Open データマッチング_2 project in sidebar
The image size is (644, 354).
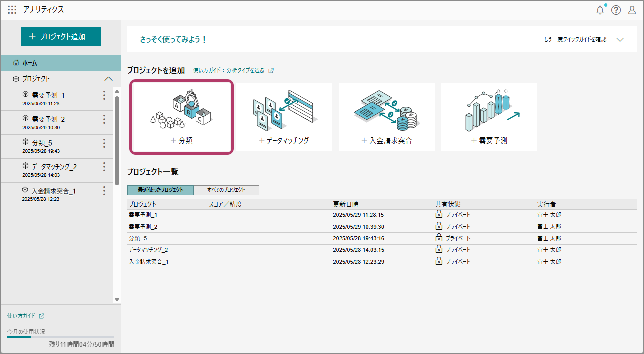[x=57, y=170]
